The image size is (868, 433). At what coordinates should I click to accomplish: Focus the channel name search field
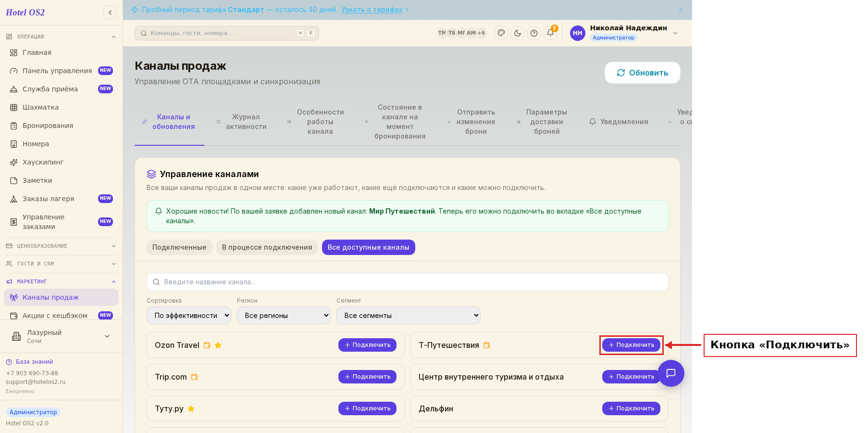(408, 282)
